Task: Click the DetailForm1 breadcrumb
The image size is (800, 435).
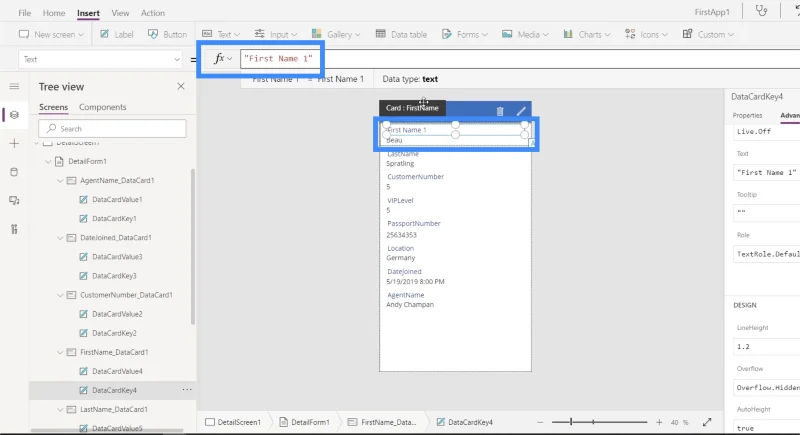Action: coord(305,422)
